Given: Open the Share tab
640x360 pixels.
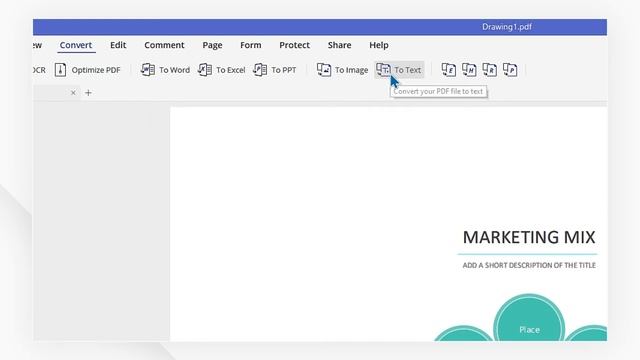Looking at the screenshot, I should tap(339, 45).
